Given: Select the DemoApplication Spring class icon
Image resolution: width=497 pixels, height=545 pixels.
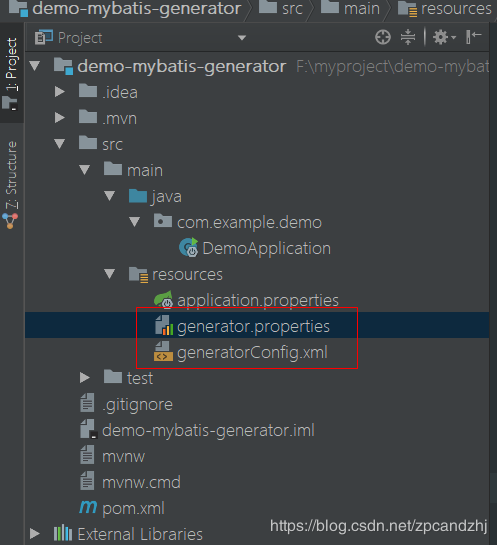Looking at the screenshot, I should (x=188, y=247).
